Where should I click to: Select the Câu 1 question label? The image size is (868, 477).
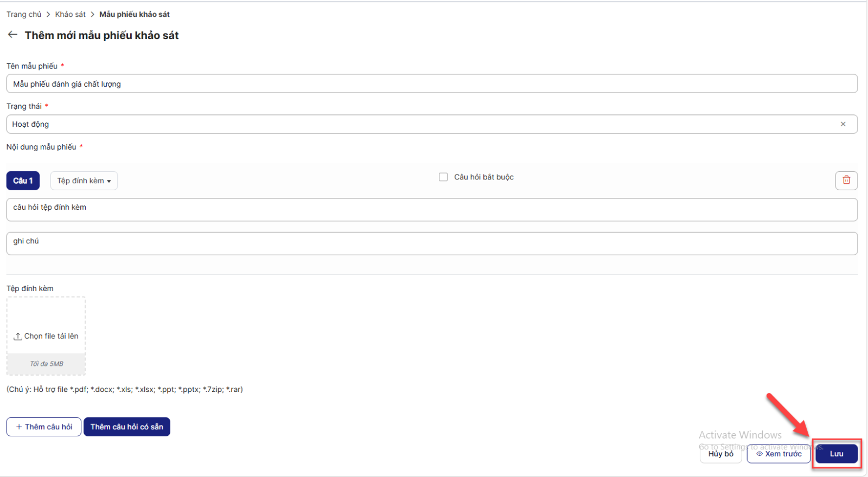click(x=23, y=181)
